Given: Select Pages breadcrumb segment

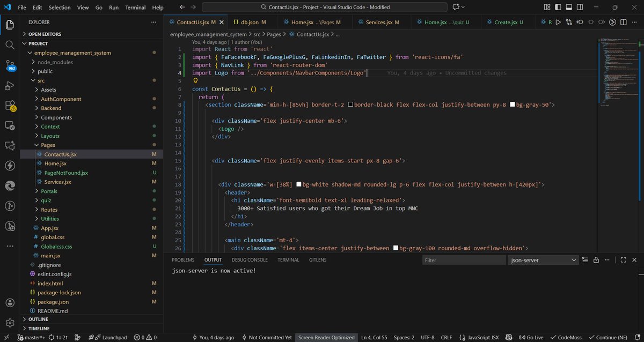Looking at the screenshot, I should [274, 34].
